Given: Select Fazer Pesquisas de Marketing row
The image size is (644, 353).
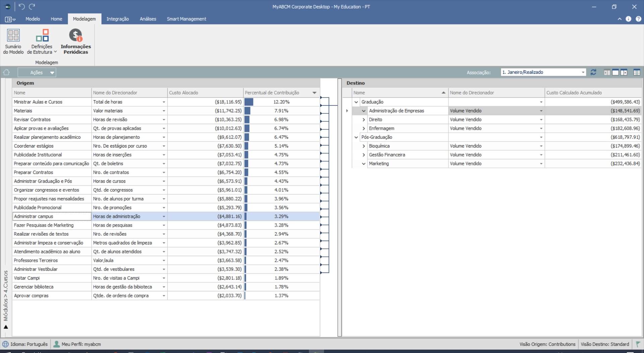Looking at the screenshot, I should pyautogui.click(x=166, y=225).
